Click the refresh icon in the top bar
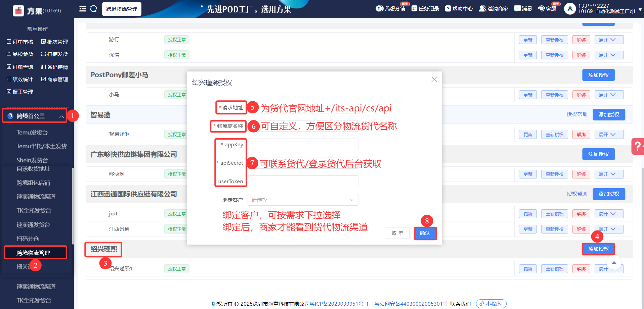This screenshot has height=309, width=644. point(94,9)
